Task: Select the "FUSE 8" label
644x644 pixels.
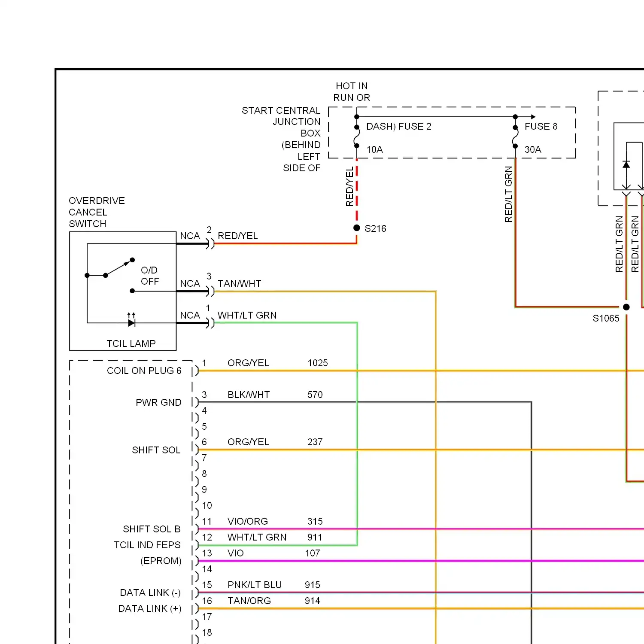Action: point(541,126)
